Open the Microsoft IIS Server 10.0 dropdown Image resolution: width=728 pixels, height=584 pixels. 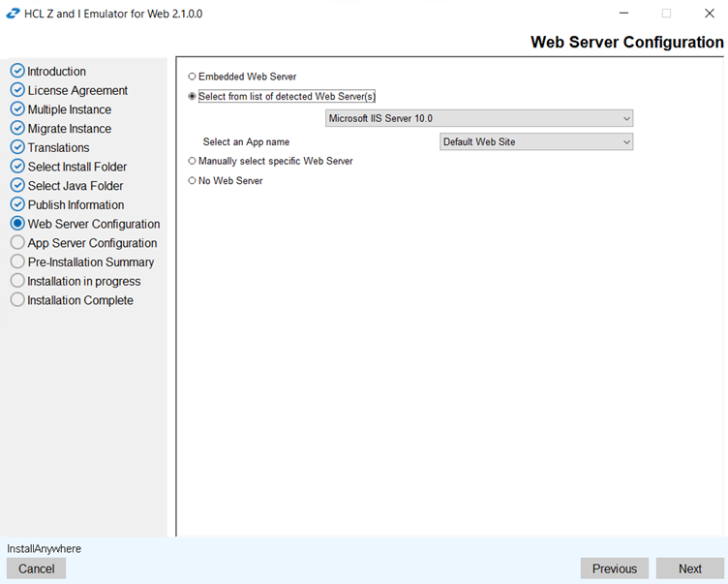[478, 118]
